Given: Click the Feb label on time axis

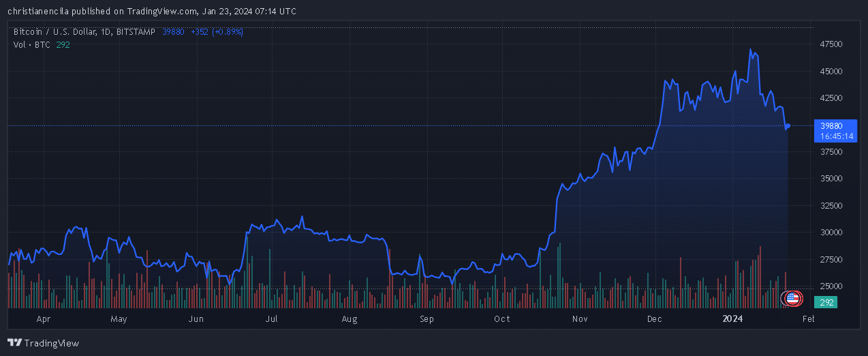Looking at the screenshot, I should click(808, 318).
